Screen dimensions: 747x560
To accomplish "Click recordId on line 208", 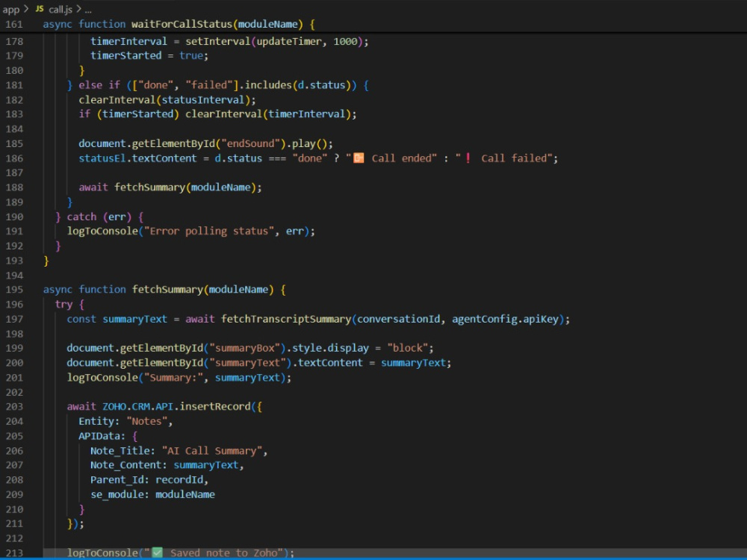I will pyautogui.click(x=179, y=480).
